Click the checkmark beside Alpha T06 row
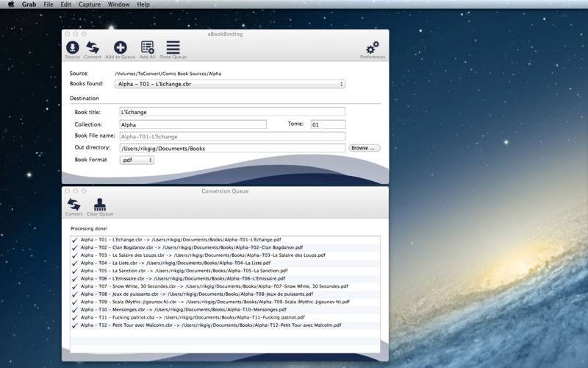The height and width of the screenshot is (368, 588). tap(75, 279)
